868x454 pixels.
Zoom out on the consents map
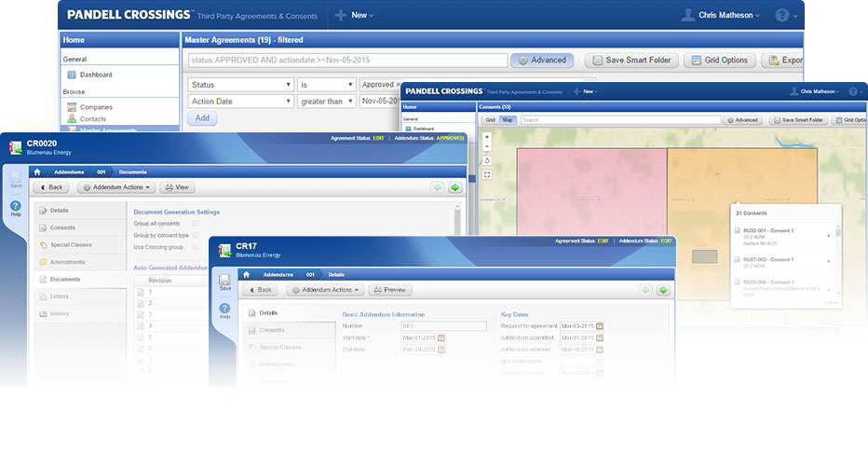[486, 146]
